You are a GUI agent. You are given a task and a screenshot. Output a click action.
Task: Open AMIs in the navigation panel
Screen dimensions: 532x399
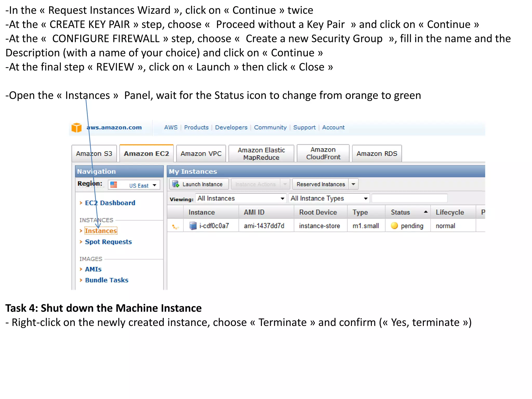click(x=93, y=269)
